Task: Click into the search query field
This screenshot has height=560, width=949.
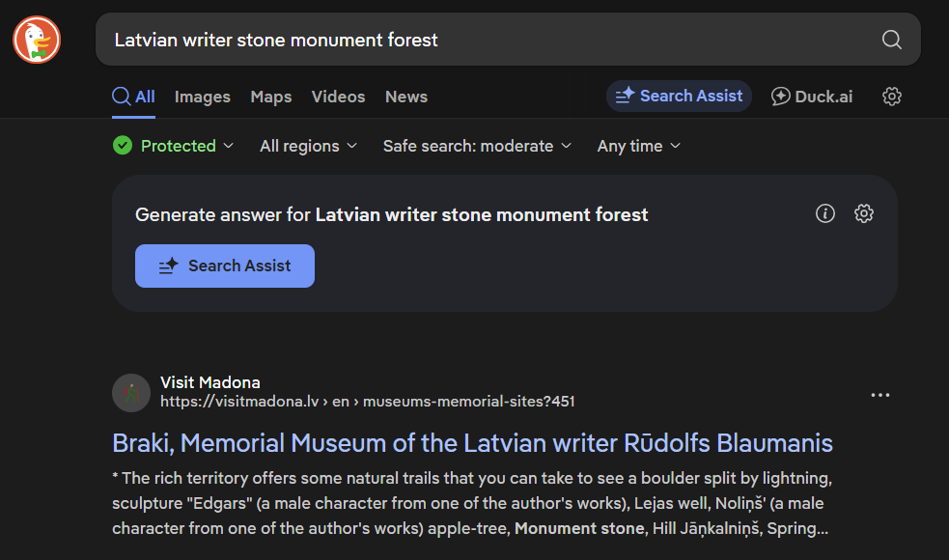Action: coord(490,40)
